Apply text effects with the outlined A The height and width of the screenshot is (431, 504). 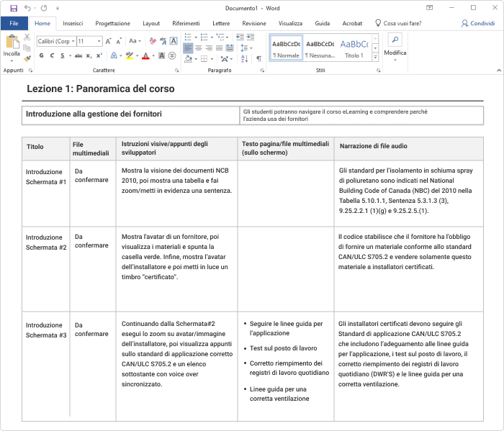pos(114,55)
